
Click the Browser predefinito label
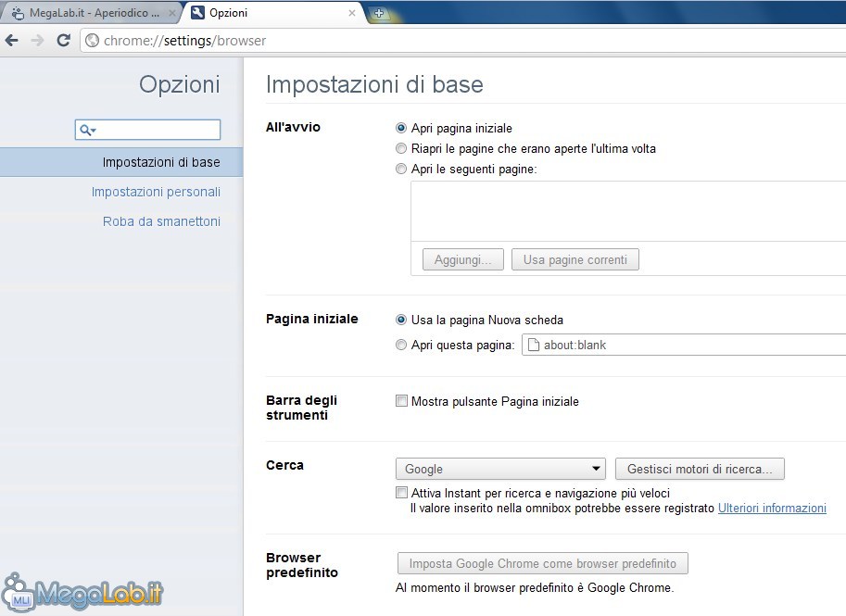pos(301,565)
